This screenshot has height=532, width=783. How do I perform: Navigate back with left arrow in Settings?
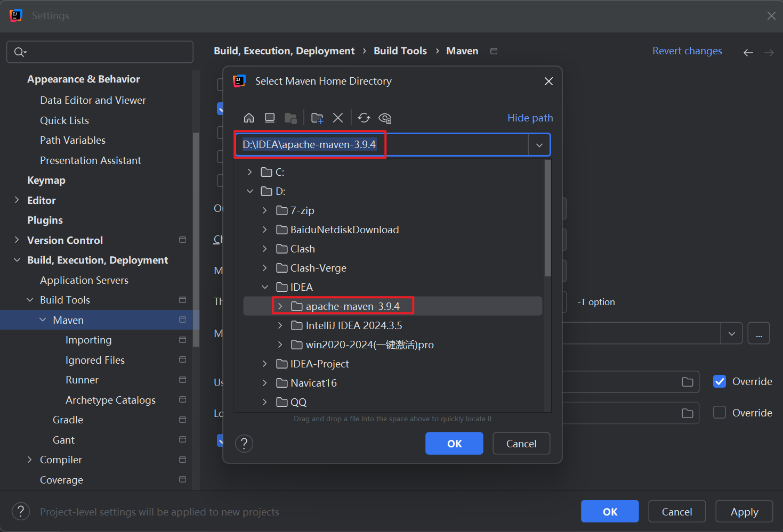point(748,52)
